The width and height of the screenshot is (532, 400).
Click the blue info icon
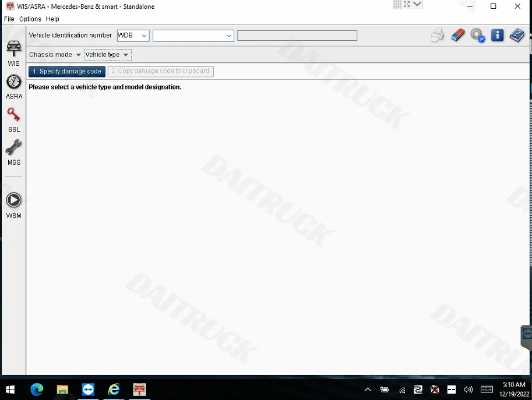497,36
